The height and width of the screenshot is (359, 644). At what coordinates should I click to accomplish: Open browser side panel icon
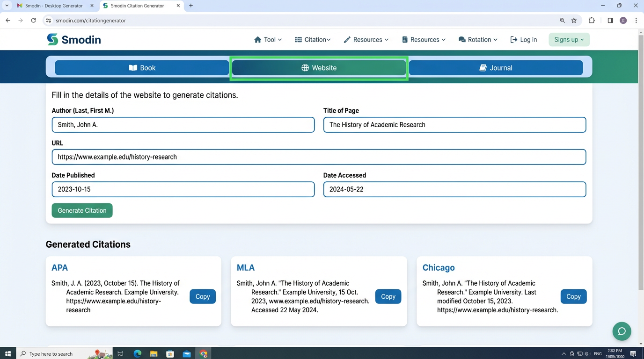click(x=610, y=21)
